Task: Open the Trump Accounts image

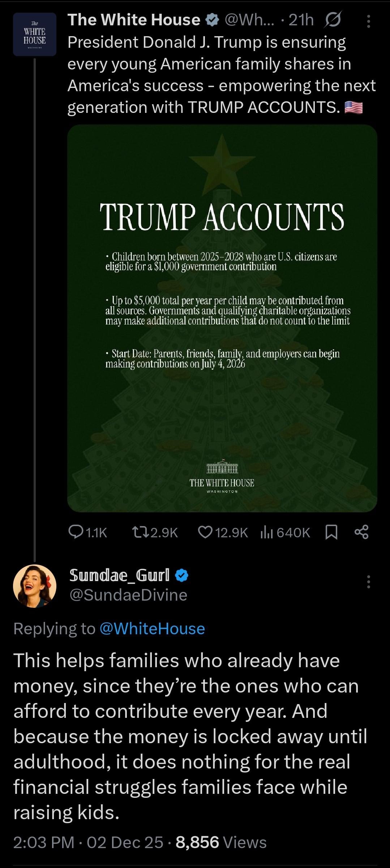Action: tap(222, 318)
